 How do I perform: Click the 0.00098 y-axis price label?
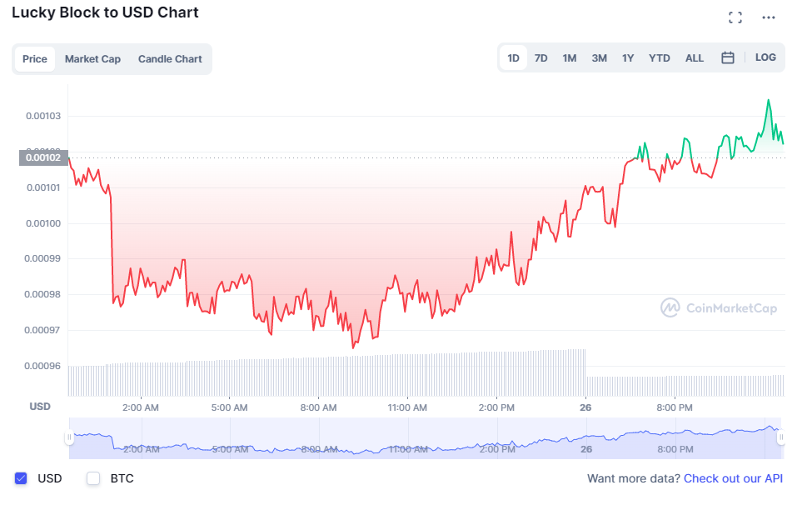coord(42,294)
